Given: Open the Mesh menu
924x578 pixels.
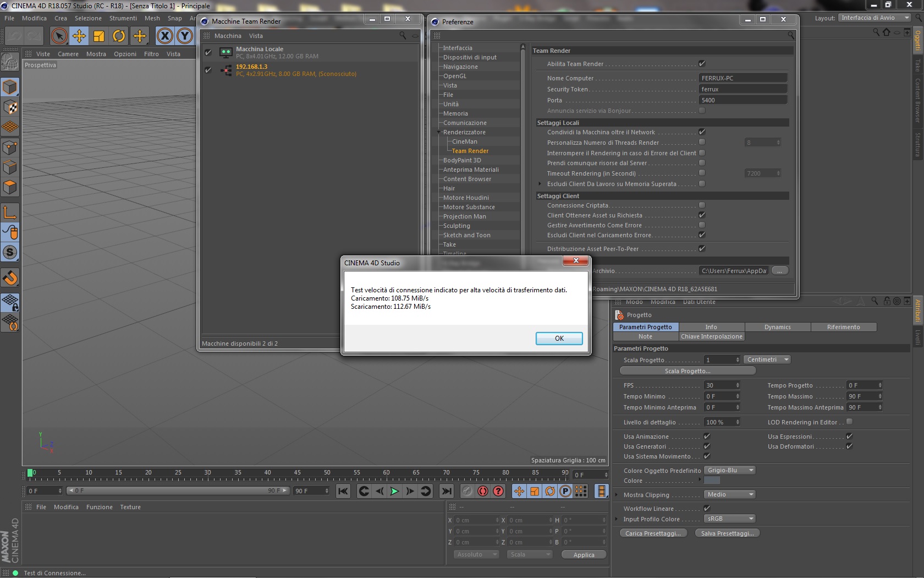Looking at the screenshot, I should click(152, 18).
